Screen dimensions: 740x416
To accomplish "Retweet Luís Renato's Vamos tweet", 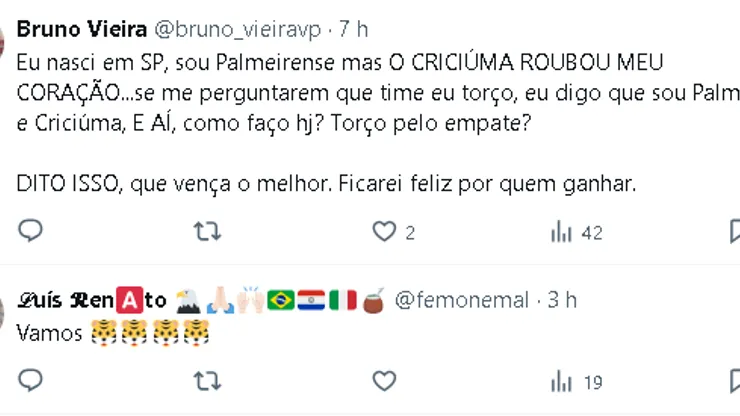I will pyautogui.click(x=207, y=380).
